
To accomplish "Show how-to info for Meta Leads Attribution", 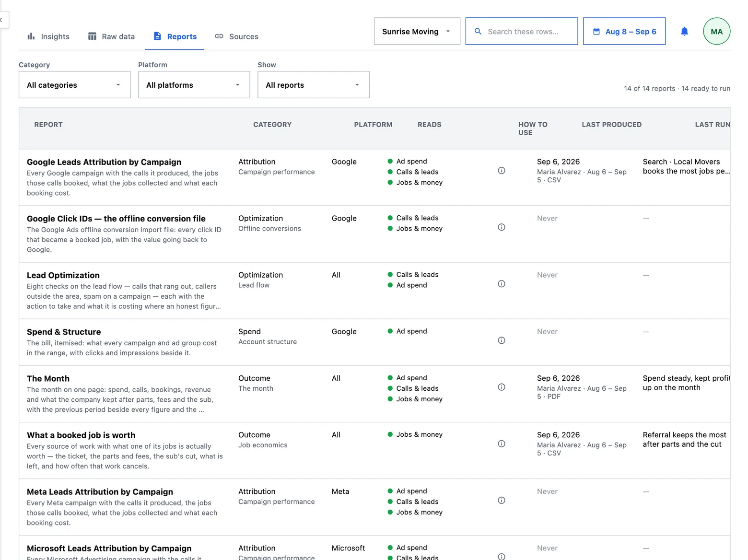I will coord(502,500).
